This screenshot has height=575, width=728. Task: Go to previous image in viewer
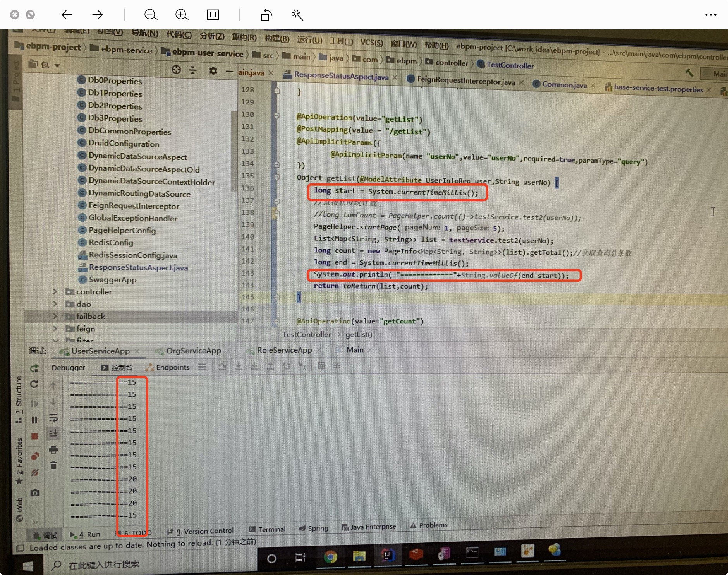67,15
